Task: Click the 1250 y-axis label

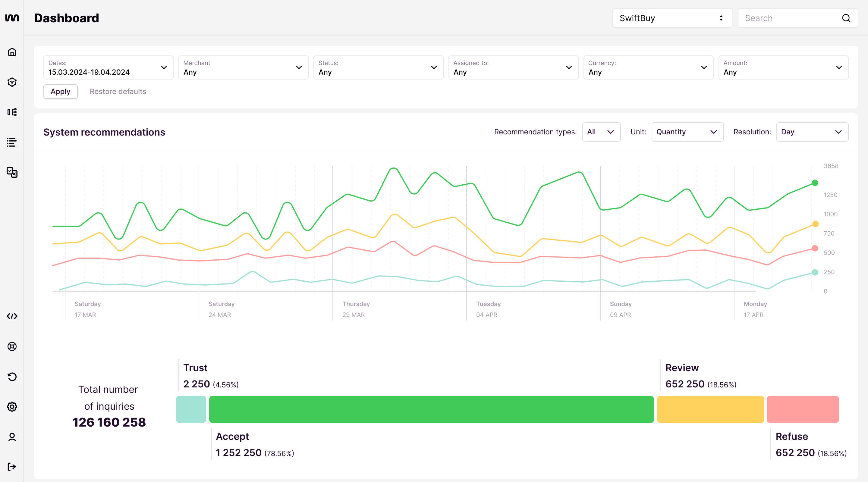Action: click(x=830, y=195)
